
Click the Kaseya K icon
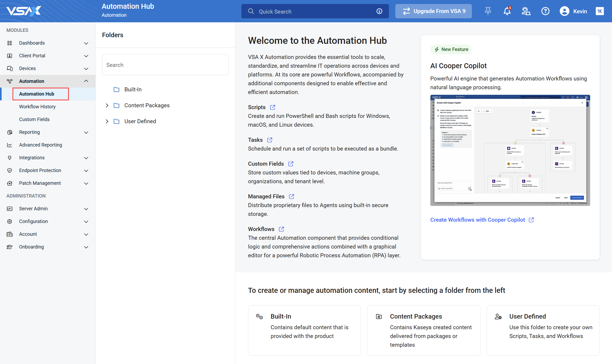click(x=600, y=11)
